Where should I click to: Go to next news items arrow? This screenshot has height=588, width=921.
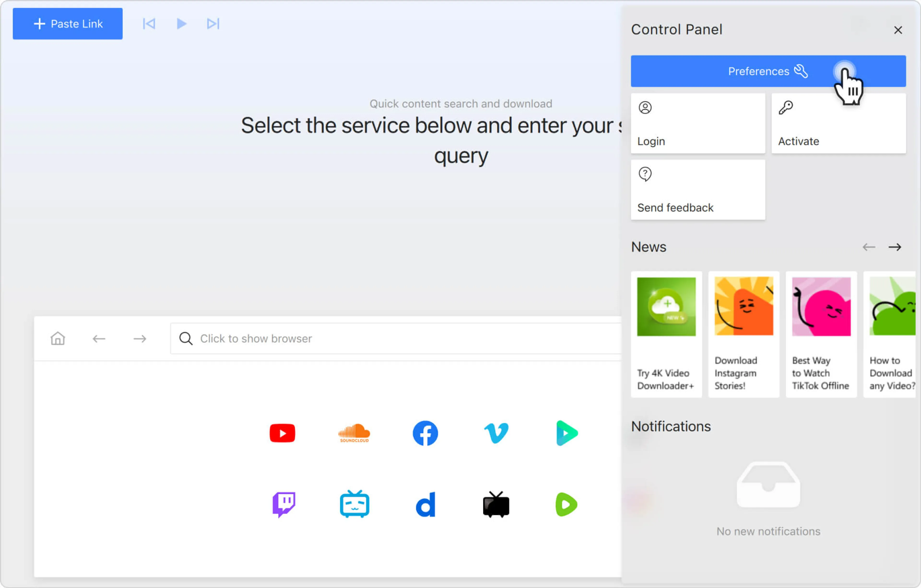[894, 247]
